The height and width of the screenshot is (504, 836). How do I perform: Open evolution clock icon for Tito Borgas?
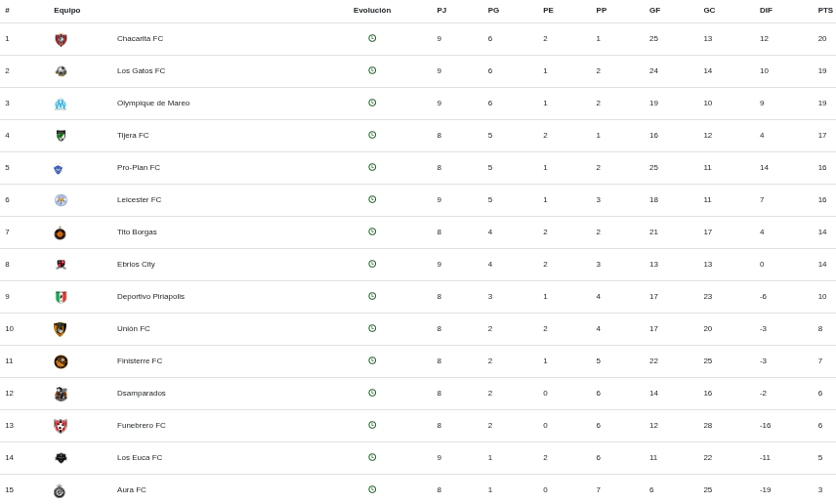tap(372, 231)
